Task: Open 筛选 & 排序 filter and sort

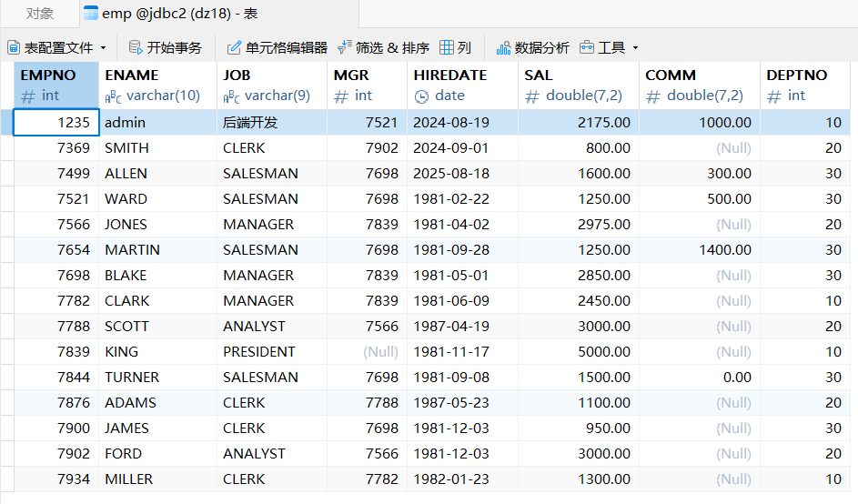Action: [x=383, y=47]
